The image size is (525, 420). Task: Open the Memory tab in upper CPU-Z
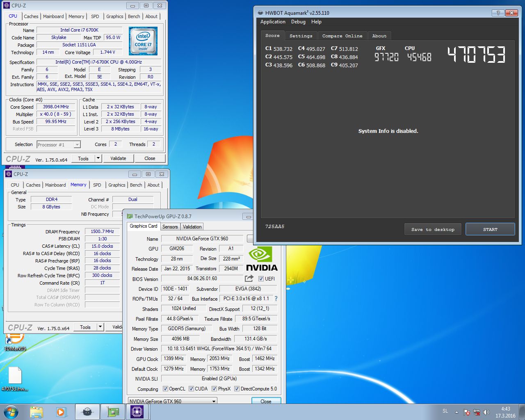click(76, 16)
